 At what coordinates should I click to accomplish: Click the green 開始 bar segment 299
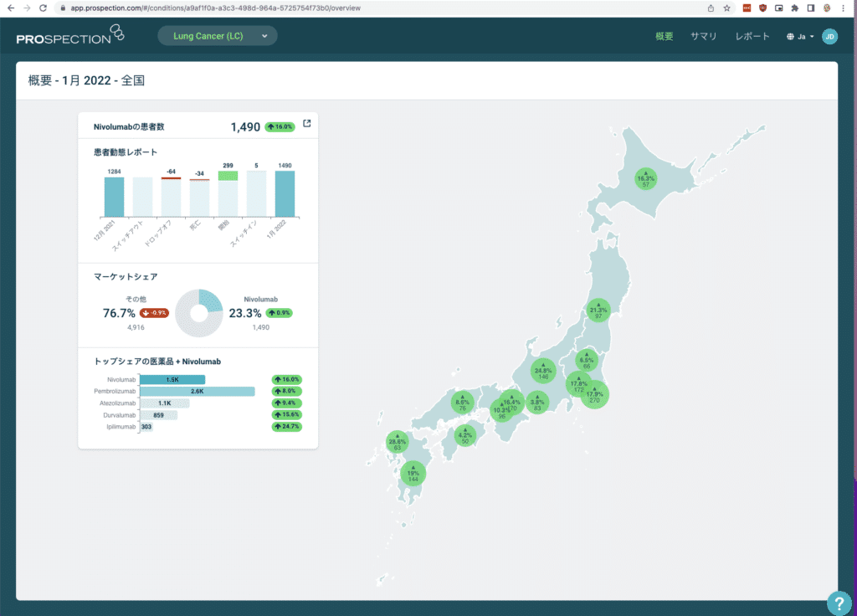(228, 176)
